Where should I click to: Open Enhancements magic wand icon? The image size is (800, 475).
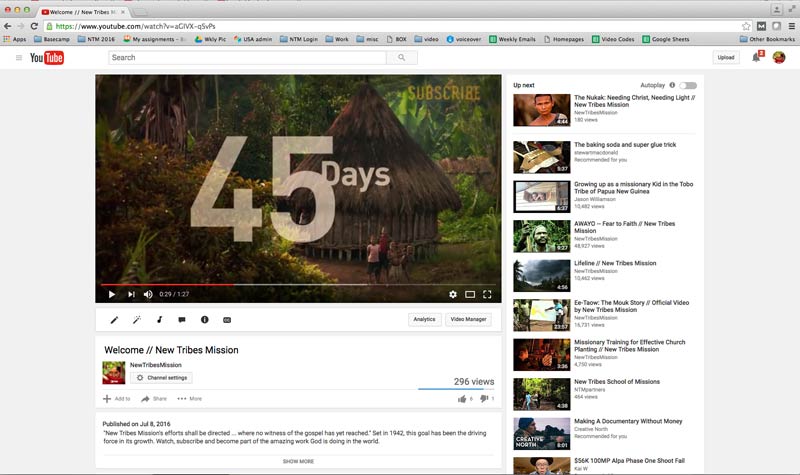point(136,320)
